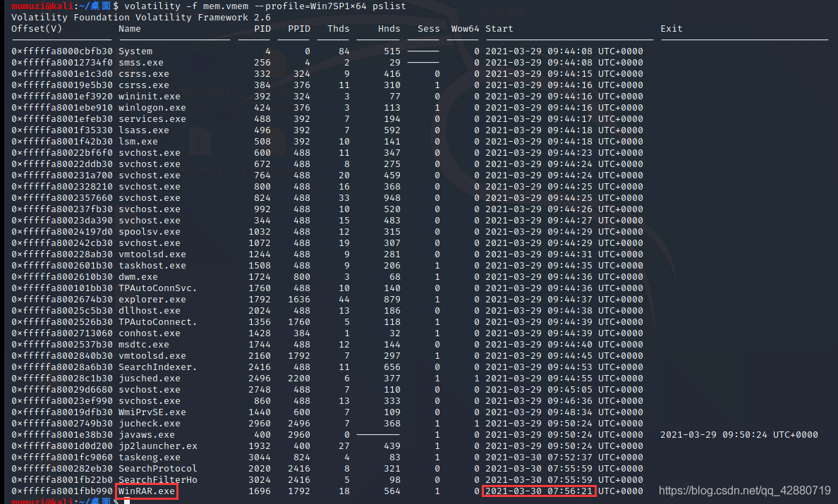The image size is (838, 504).
Task: Select the smss.exe process name
Action: [141, 63]
